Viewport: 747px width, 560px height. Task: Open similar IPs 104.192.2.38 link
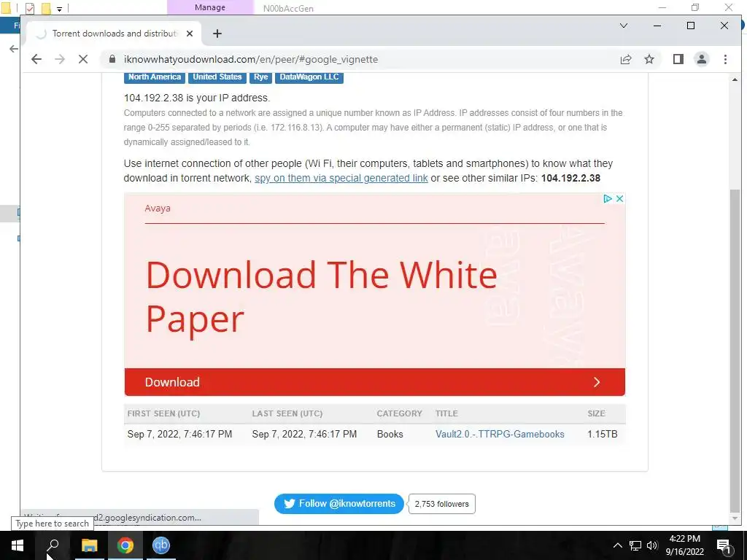[570, 178]
